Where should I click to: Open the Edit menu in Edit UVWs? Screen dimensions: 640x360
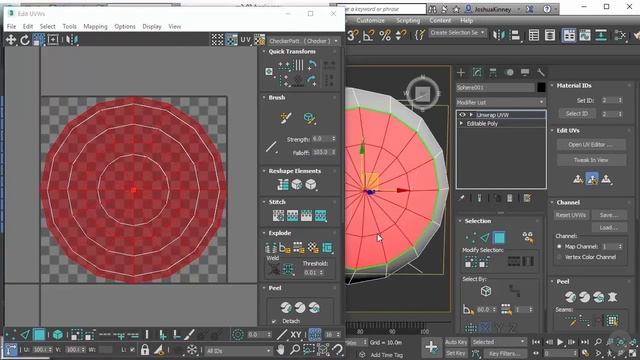28,27
